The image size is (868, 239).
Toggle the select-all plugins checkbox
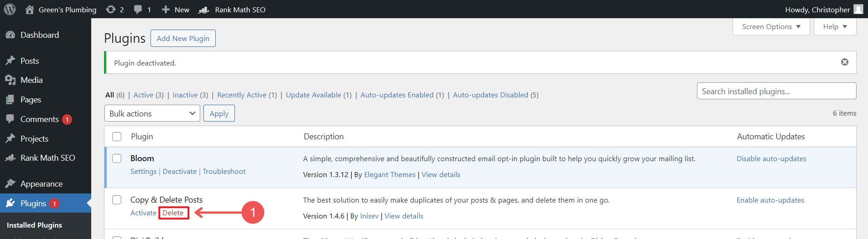117,137
